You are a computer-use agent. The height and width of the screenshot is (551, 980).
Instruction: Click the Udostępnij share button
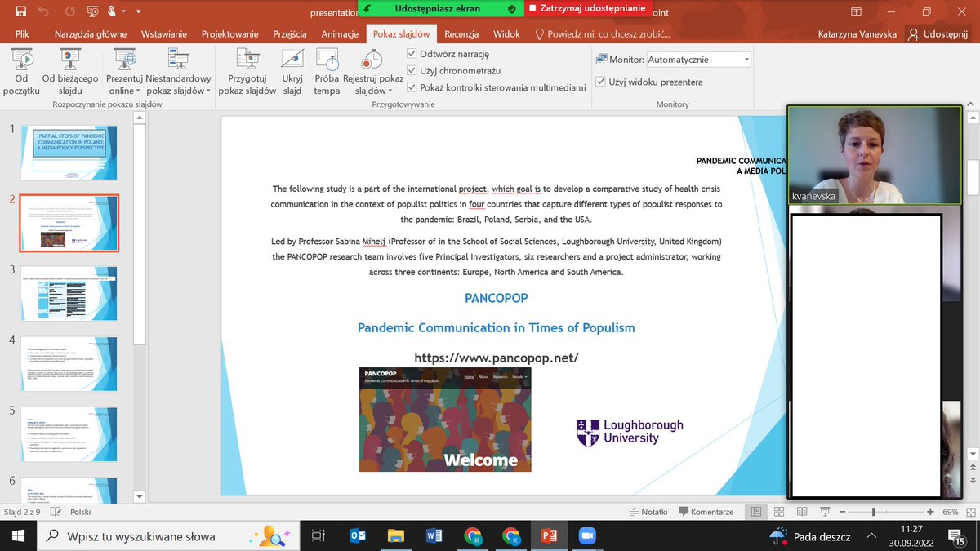[939, 34]
